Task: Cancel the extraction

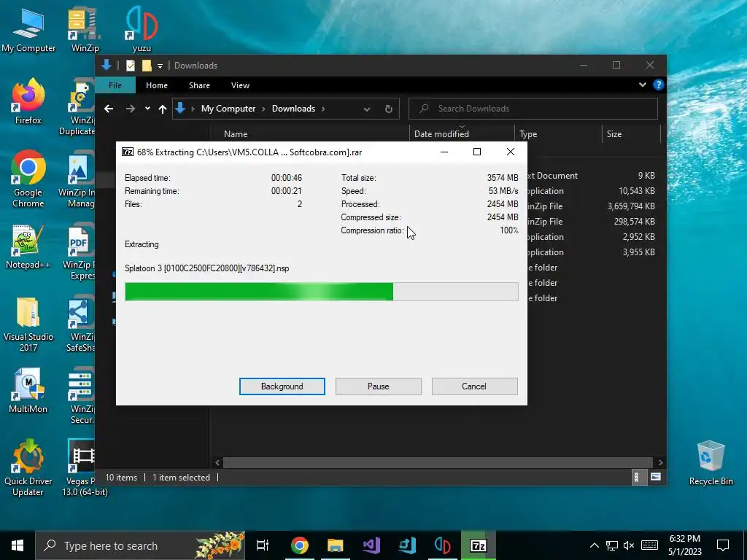Action: (x=474, y=386)
